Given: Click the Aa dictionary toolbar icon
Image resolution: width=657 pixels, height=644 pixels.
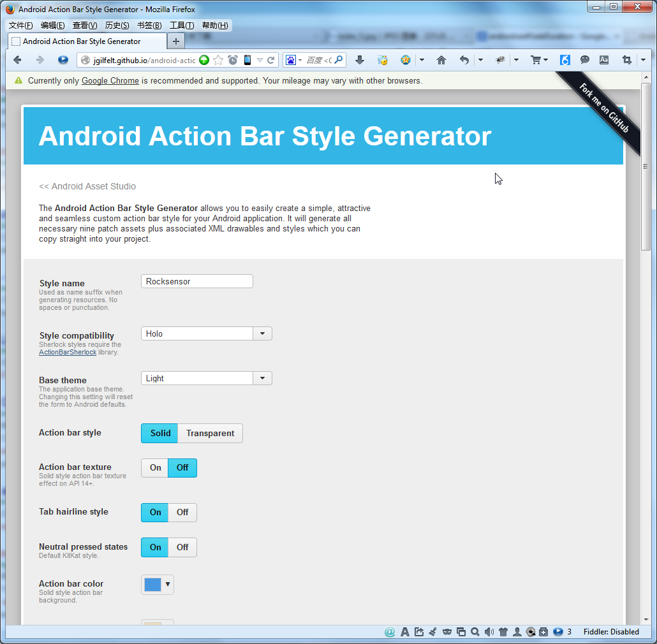Looking at the screenshot, I should pos(604,61).
